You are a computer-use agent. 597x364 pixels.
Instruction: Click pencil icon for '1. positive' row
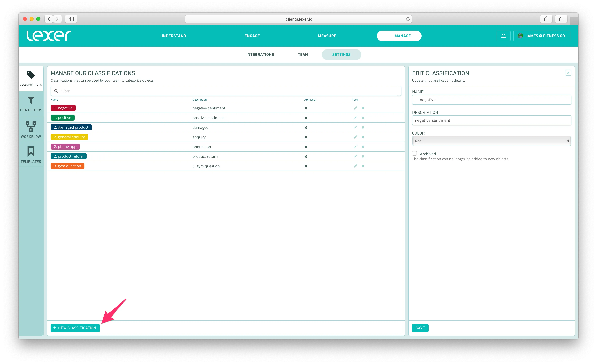(x=355, y=118)
